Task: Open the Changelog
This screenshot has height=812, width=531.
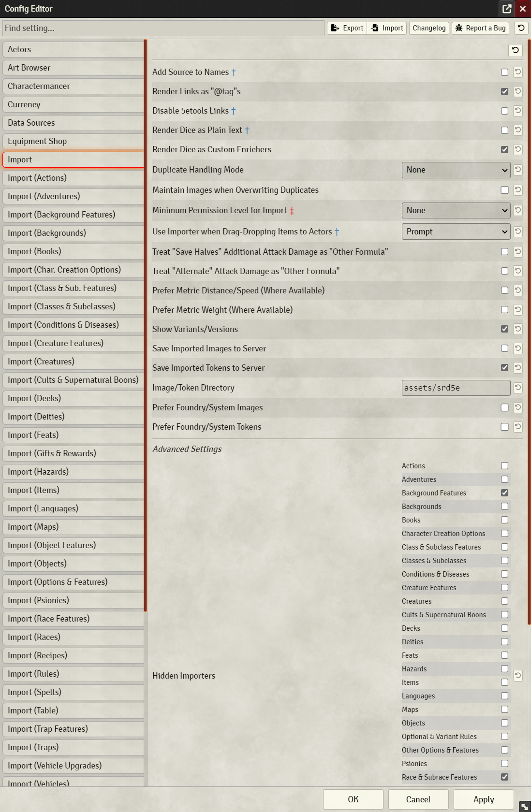Action: click(x=429, y=28)
